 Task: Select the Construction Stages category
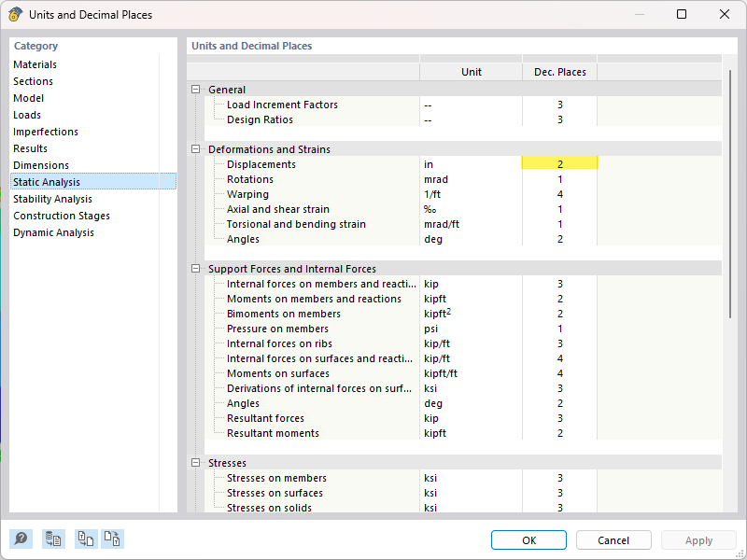[x=61, y=215]
